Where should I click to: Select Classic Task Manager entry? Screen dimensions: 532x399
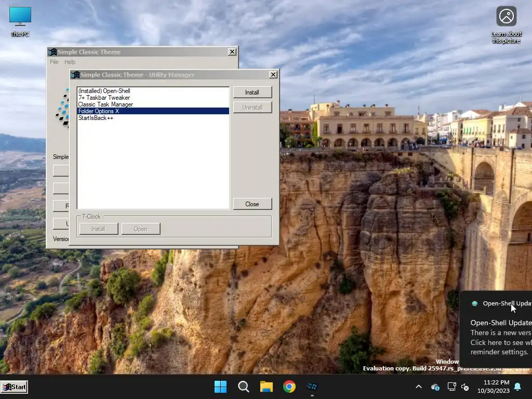pyautogui.click(x=153, y=104)
